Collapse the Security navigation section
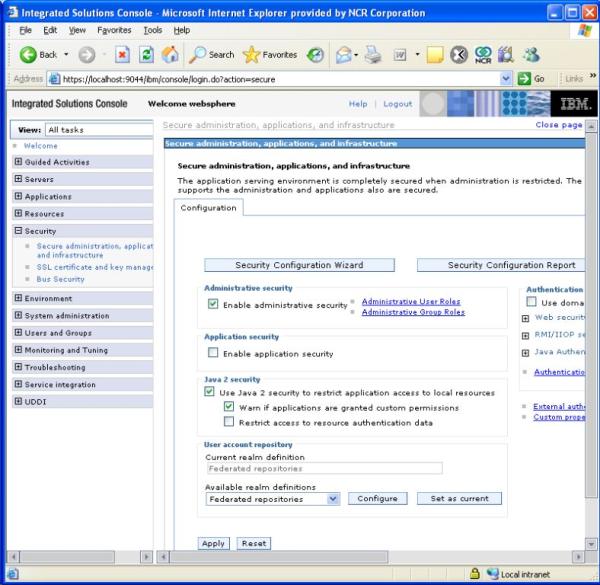 [x=18, y=230]
